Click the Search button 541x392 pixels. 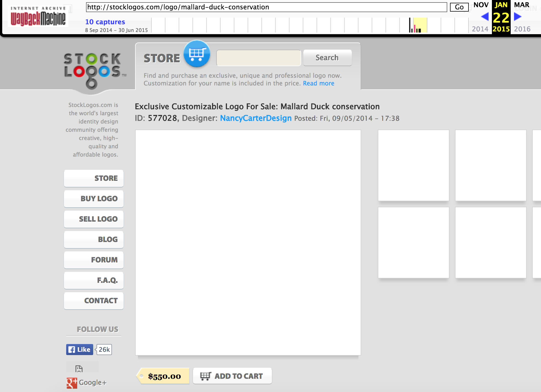tap(327, 58)
